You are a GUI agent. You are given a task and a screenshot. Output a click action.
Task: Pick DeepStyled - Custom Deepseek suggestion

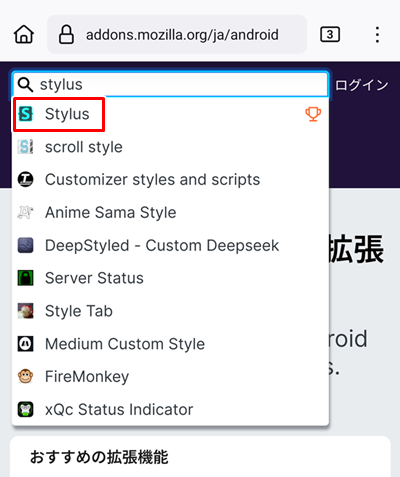point(170,246)
